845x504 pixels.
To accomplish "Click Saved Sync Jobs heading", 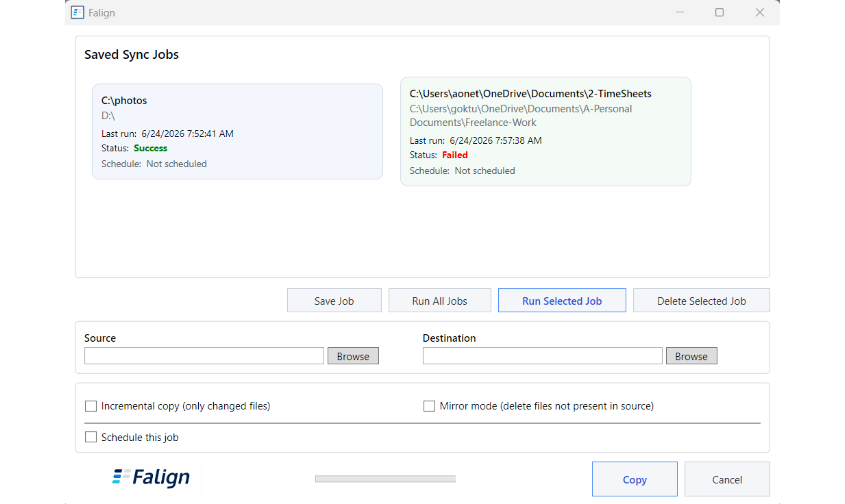I will pyautogui.click(x=132, y=55).
